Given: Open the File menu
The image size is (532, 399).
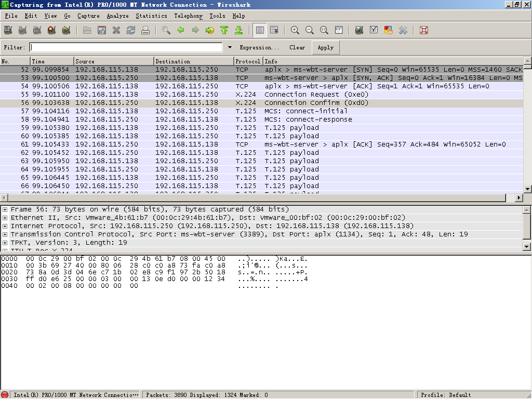Looking at the screenshot, I should (11, 16).
